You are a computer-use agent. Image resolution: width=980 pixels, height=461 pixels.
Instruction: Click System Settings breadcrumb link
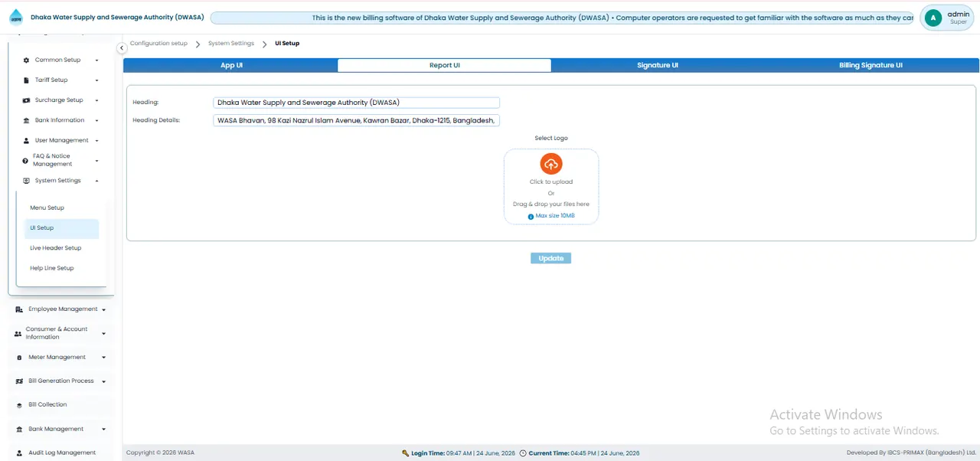pyautogui.click(x=231, y=44)
